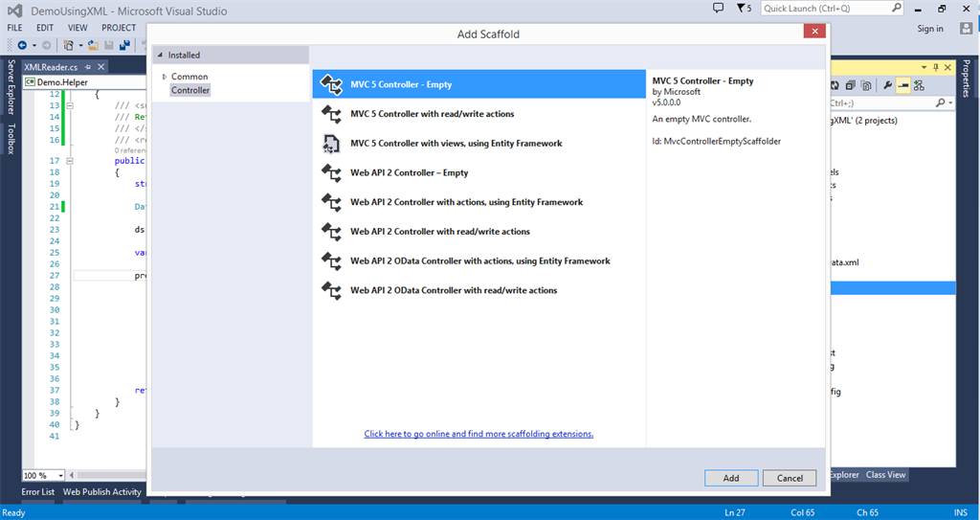The width and height of the screenshot is (980, 520).
Task: Open Solution Explorer window position dropdown
Action: (924, 67)
